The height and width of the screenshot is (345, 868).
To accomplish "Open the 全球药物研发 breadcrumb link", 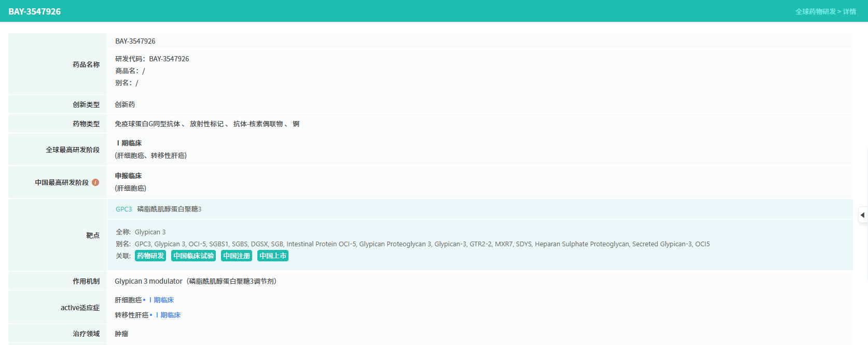I will click(816, 11).
